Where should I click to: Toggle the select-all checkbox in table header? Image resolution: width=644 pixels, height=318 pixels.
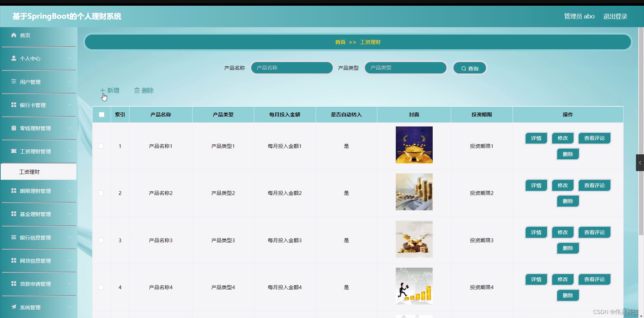[x=101, y=114]
